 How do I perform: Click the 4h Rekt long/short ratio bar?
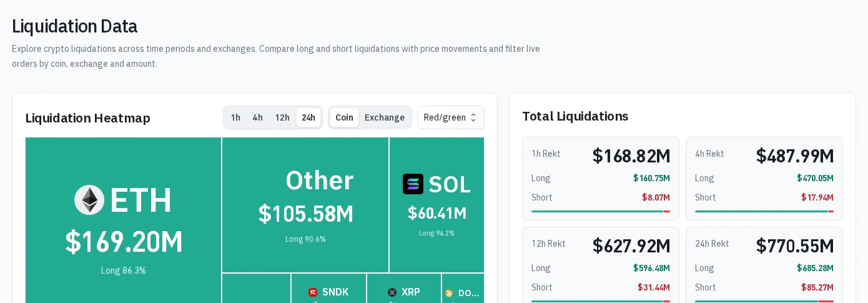764,211
